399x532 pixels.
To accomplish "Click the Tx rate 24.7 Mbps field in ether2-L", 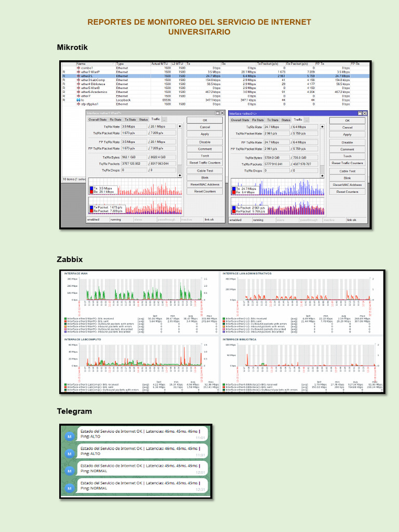I will [x=277, y=127].
